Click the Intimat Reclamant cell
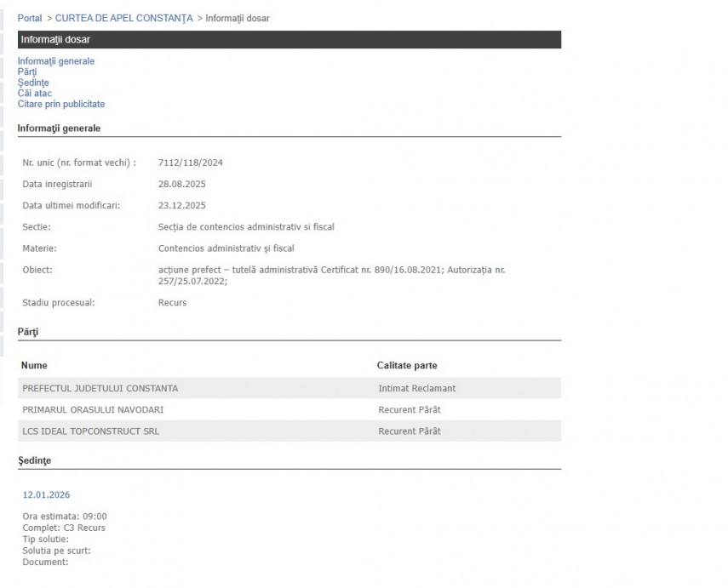This screenshot has height=588, width=728. pyautogui.click(x=416, y=388)
